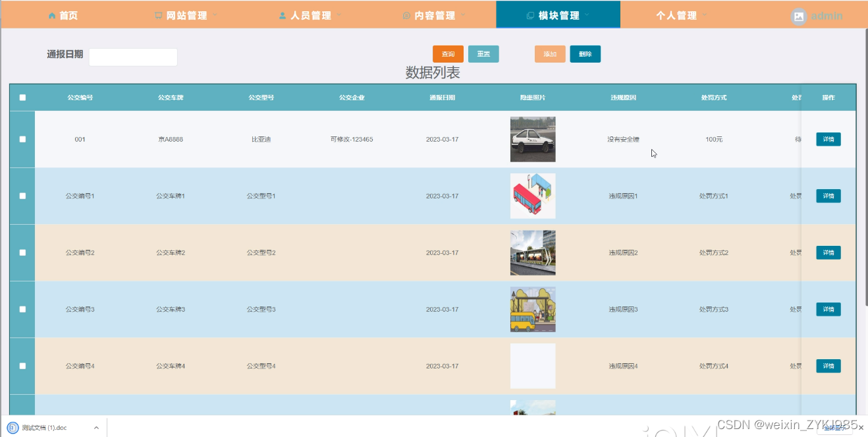
Task: Click the copy icon beside 模块管理
Action: 530,15
